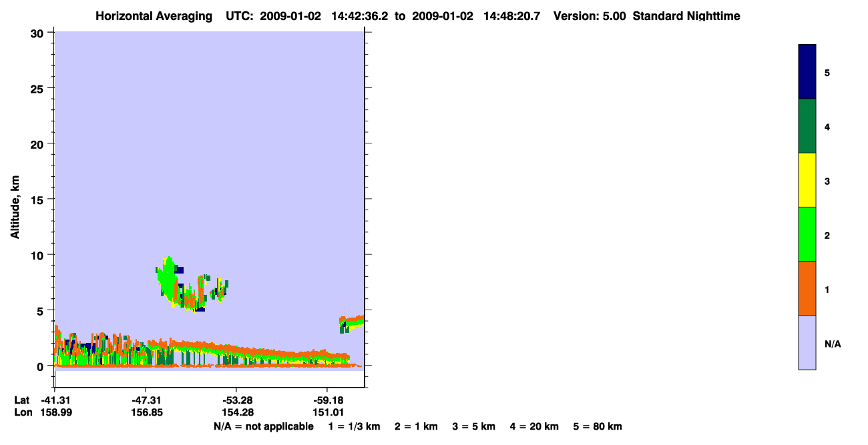Click the lavender N/A colorbar segment
Image resolution: width=868 pixels, height=445 pixels.
pos(807,342)
